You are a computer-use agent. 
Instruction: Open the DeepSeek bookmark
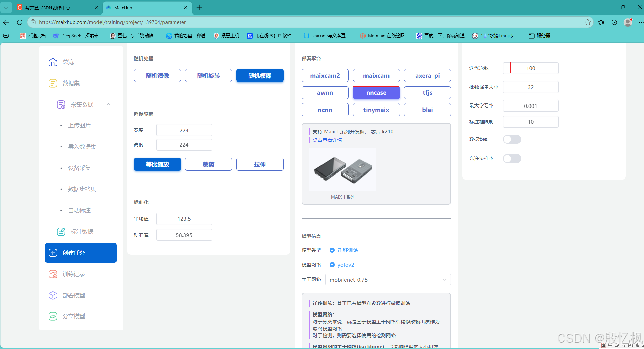click(77, 36)
